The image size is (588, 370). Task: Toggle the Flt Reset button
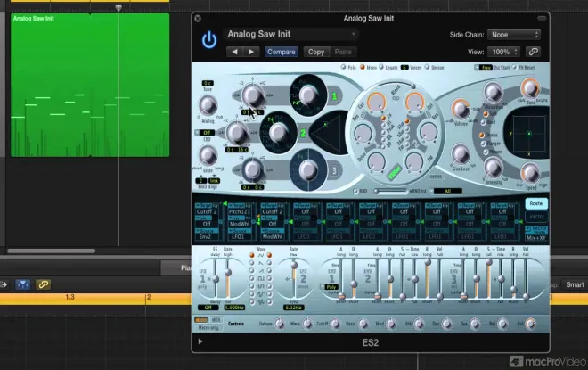click(x=515, y=67)
